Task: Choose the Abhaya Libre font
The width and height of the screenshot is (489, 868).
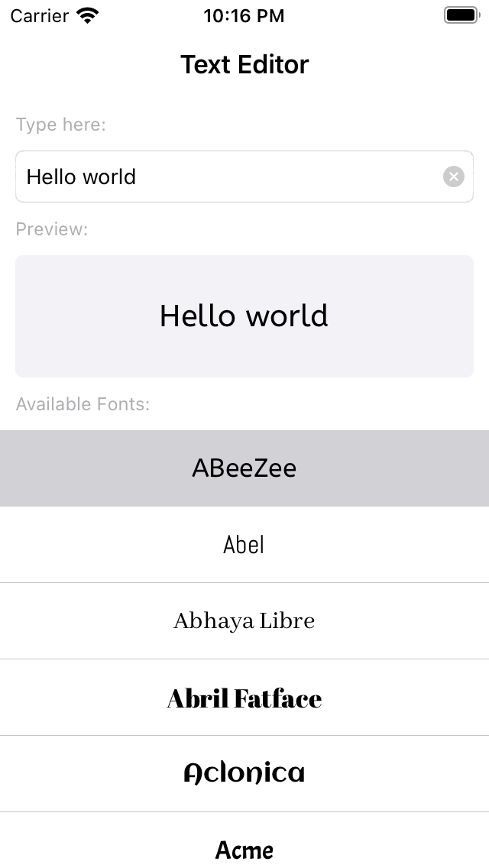Action: click(244, 620)
